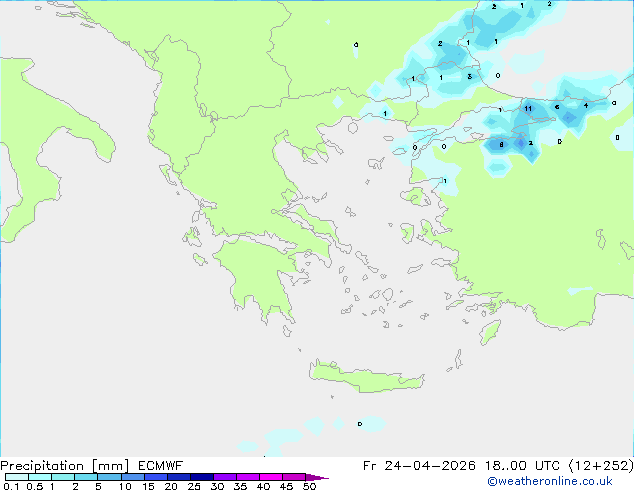
Task: Click the purple arrow tip above 50 mm
Action: tap(317, 477)
